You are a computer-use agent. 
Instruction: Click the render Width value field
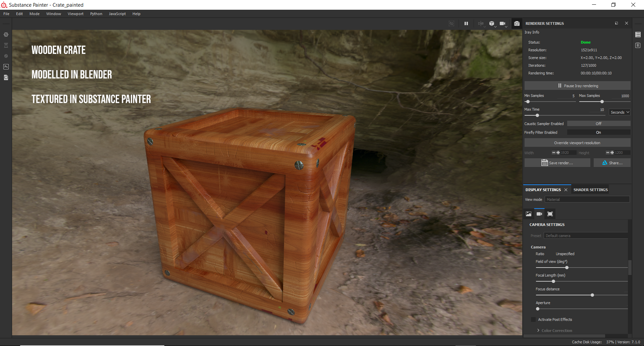click(x=568, y=153)
